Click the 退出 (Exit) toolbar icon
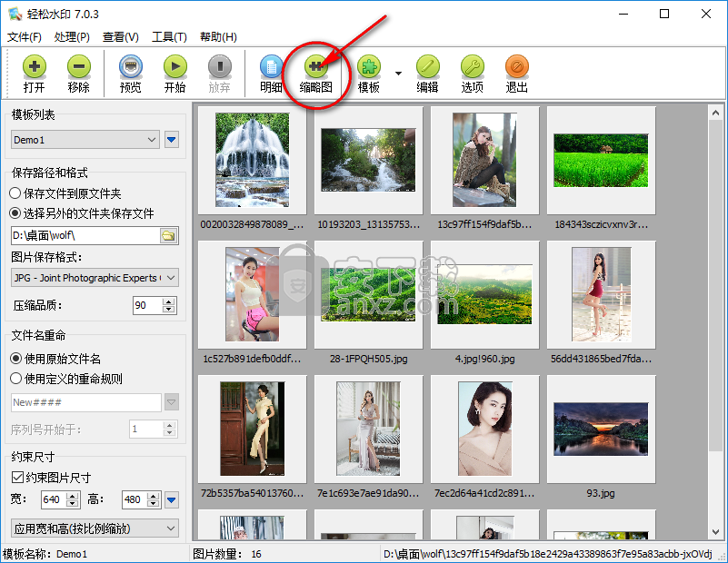The height and width of the screenshot is (563, 728). [x=517, y=74]
